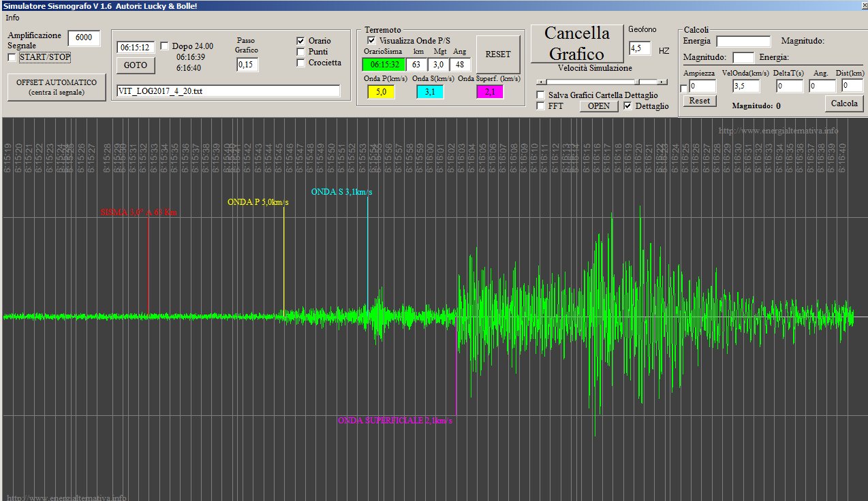The height and width of the screenshot is (501, 868).
Task: Click RESET in the Terremoto group
Action: (498, 54)
